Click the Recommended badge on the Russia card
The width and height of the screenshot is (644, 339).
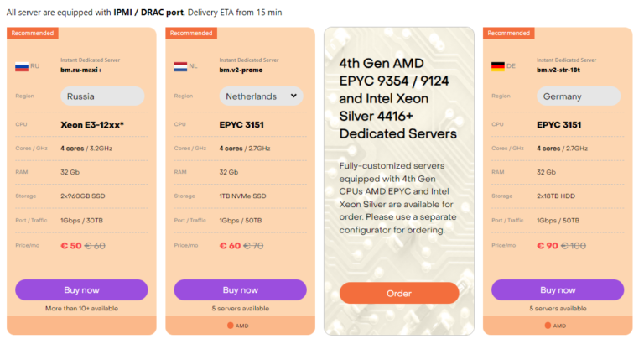[33, 34]
